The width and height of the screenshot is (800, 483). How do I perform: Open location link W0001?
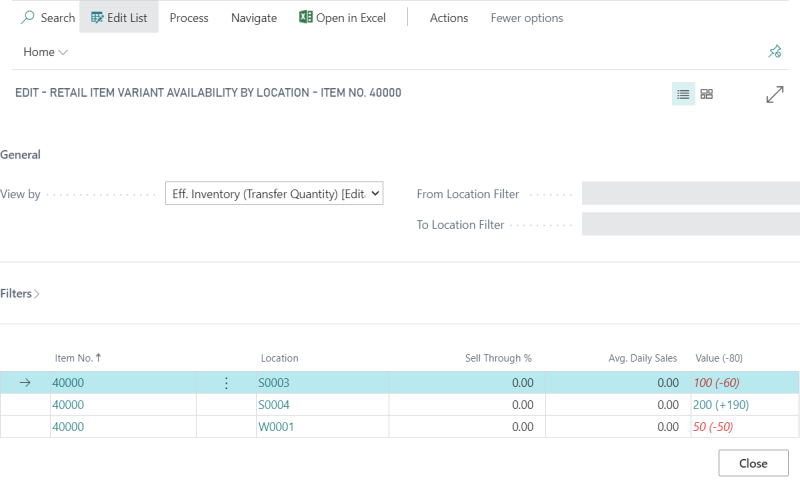pos(277,427)
